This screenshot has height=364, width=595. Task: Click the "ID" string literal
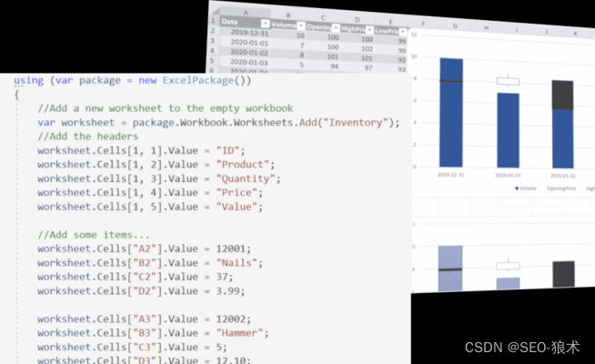tap(227, 151)
